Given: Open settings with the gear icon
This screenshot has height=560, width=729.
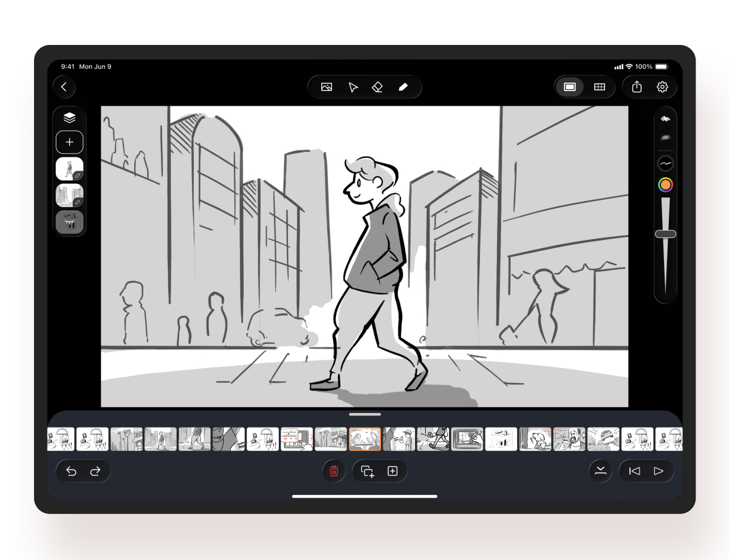Looking at the screenshot, I should (x=662, y=87).
